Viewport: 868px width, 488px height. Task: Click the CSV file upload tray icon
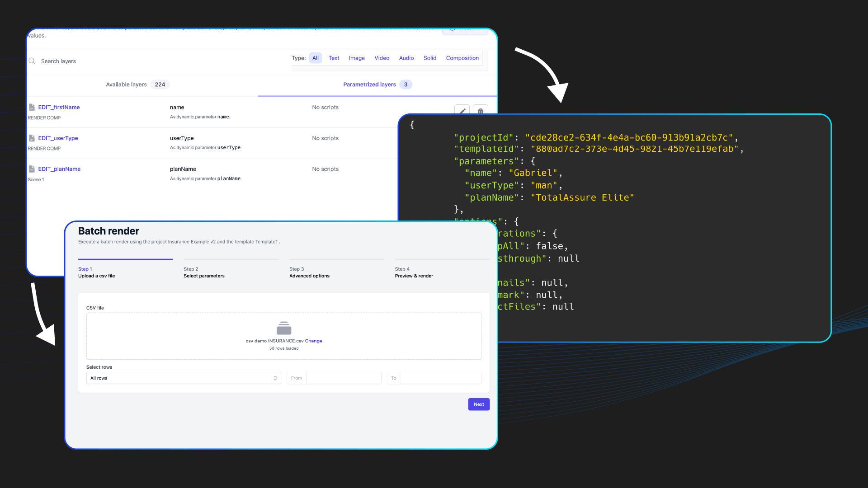[283, 328]
